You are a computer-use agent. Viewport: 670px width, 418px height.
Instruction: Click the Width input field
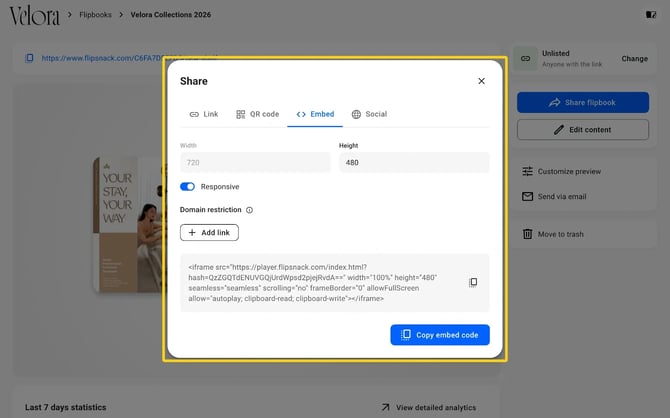[x=255, y=162]
